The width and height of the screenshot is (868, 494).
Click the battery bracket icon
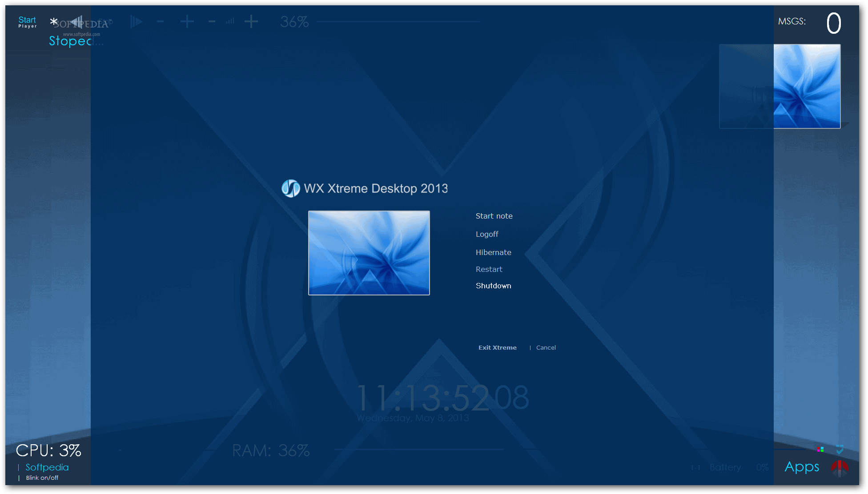click(x=695, y=468)
